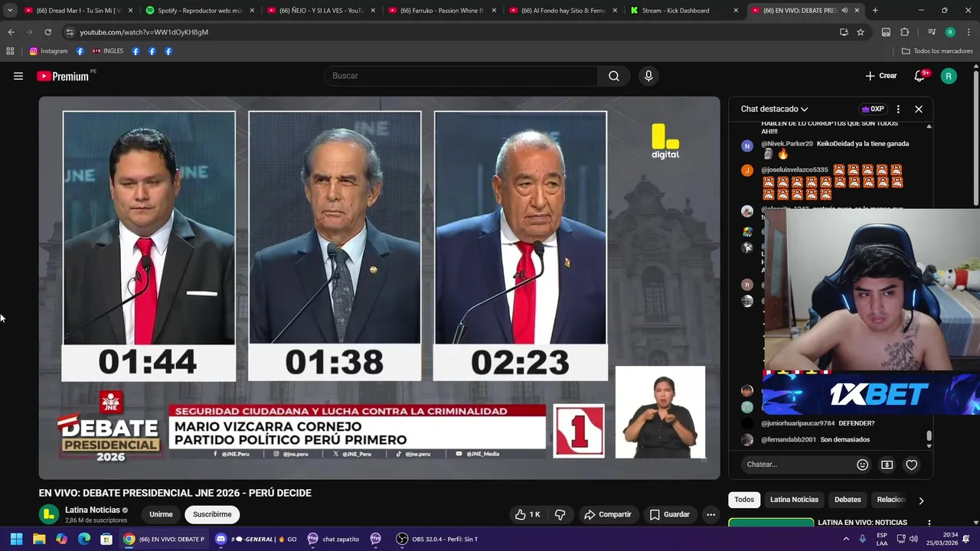The width and height of the screenshot is (980, 551).
Task: Open Discord #GENERAL from the taskbar
Action: coord(256,539)
